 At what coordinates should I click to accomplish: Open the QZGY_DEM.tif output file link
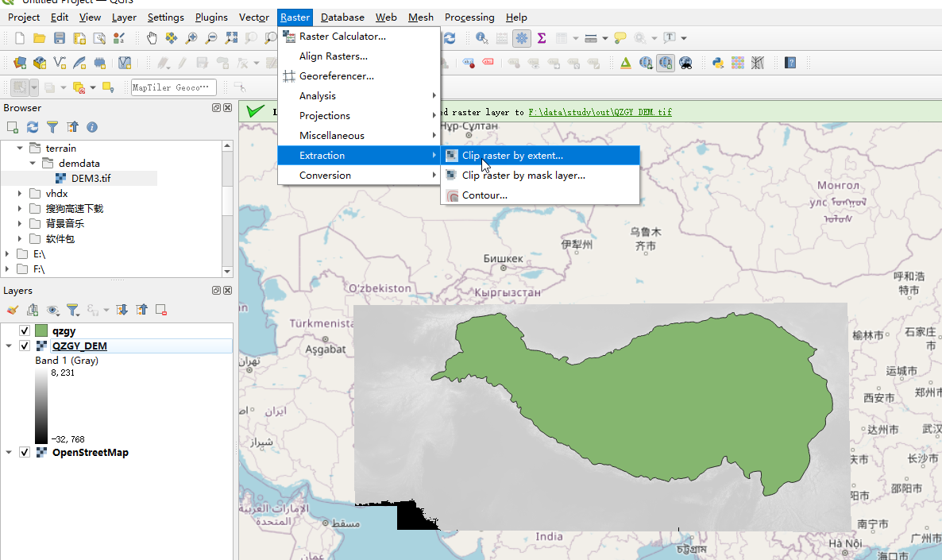pos(600,112)
